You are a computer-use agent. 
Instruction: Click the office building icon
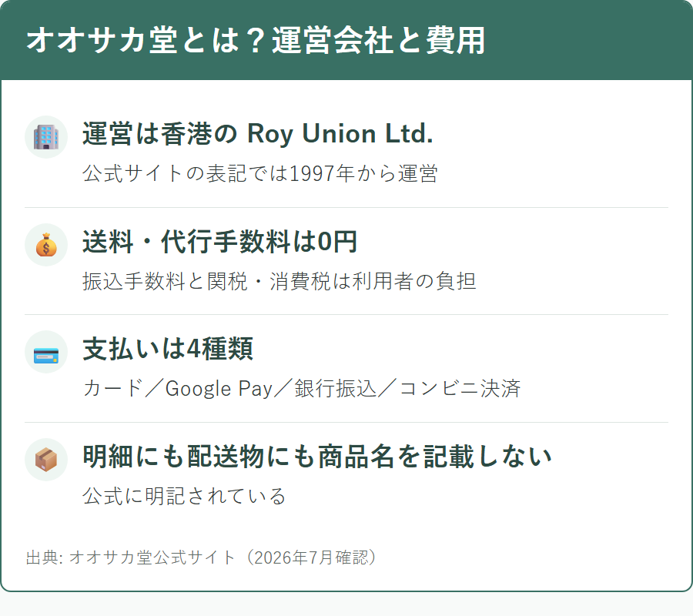[46, 137]
